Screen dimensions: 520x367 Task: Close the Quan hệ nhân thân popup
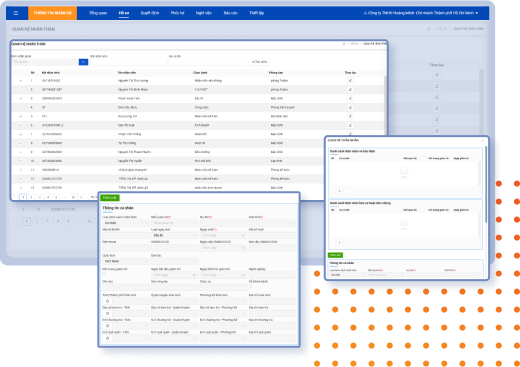point(483,140)
